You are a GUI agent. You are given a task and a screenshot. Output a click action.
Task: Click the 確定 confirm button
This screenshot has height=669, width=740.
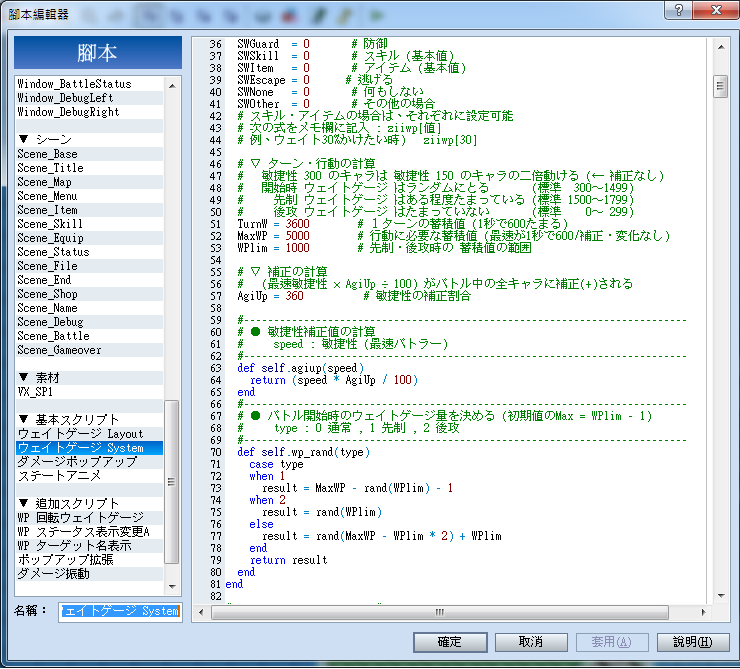point(450,642)
